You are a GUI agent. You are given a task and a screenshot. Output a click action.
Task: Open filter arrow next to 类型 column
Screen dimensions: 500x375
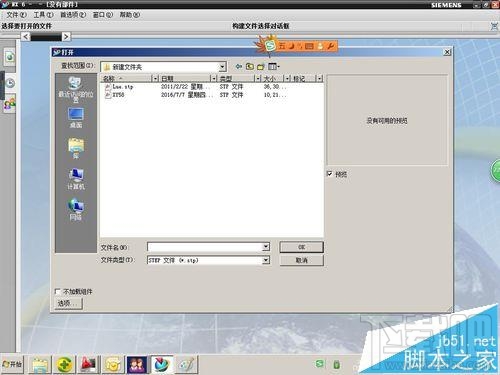[258, 78]
